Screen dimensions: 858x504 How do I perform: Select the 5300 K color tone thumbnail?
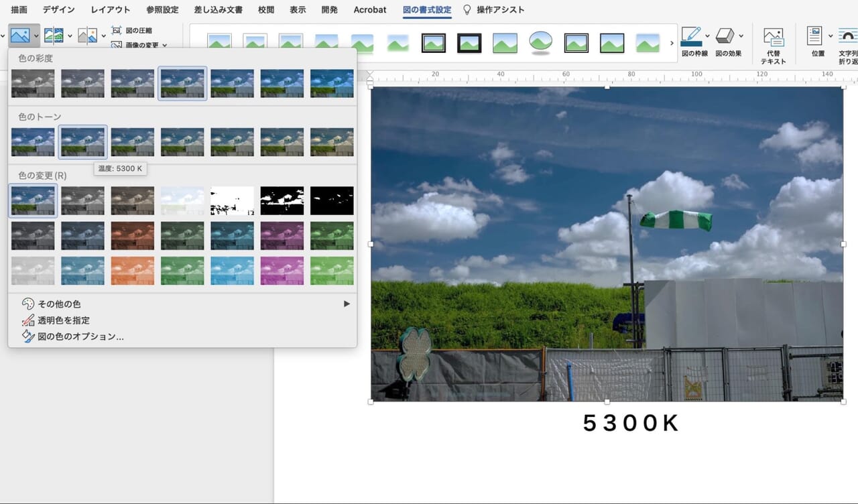(82, 142)
